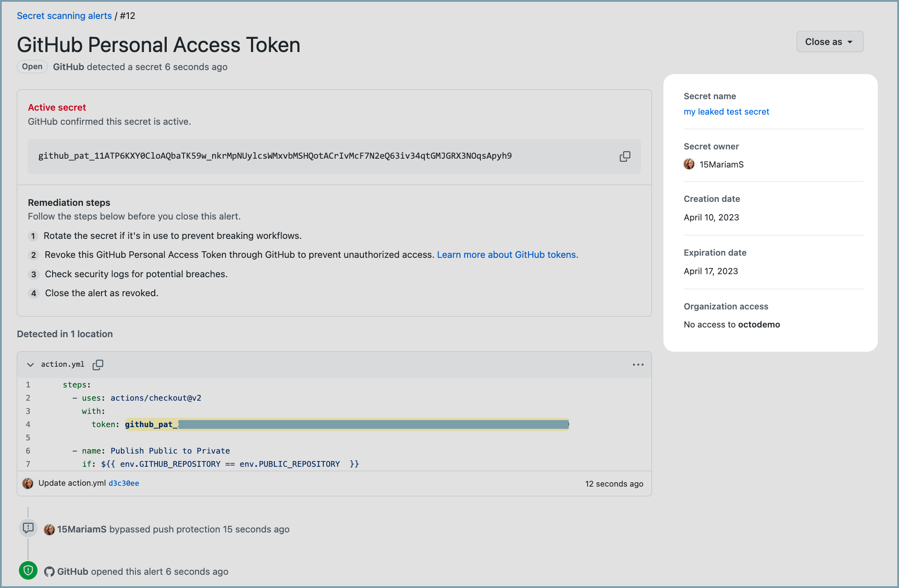Copy the leaked token value
This screenshot has width=899, height=588.
coord(625,156)
